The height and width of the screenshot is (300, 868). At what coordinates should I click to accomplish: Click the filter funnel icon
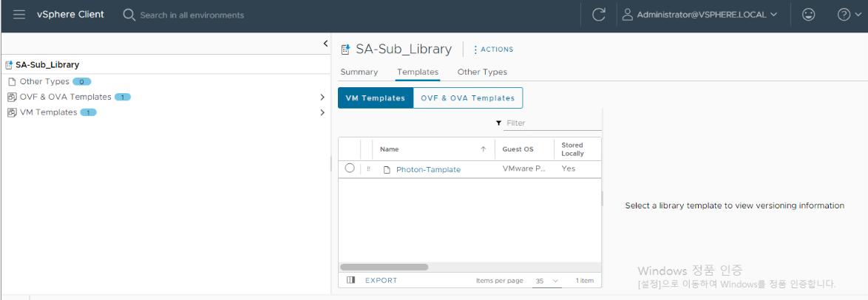click(x=499, y=123)
